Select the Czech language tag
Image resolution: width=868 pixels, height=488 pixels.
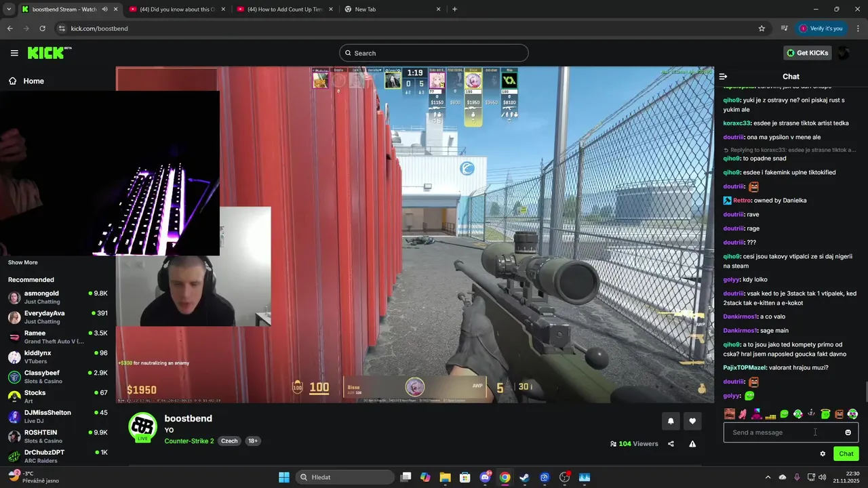pyautogui.click(x=229, y=441)
